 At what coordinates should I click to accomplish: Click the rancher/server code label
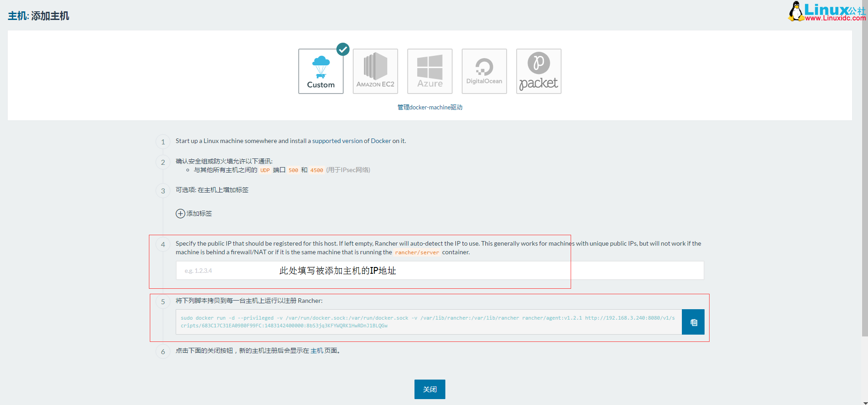[x=417, y=252]
